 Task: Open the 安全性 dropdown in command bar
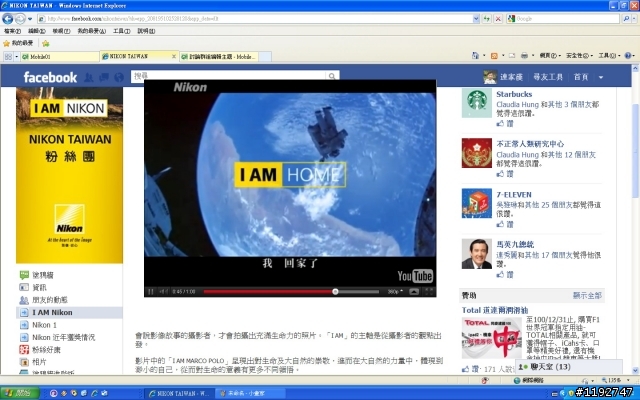pos(580,56)
